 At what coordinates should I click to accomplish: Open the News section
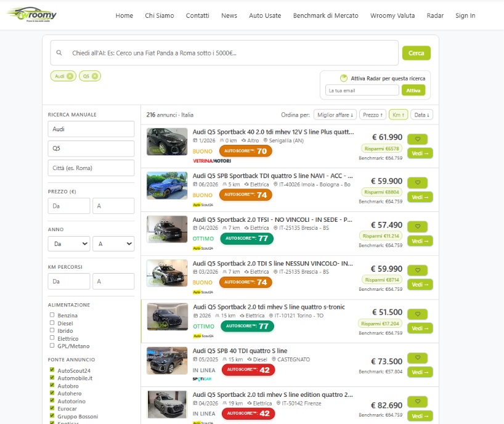click(x=229, y=15)
